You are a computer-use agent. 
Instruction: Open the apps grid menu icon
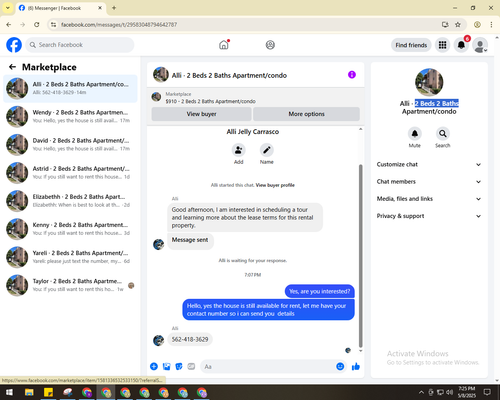[x=442, y=45]
